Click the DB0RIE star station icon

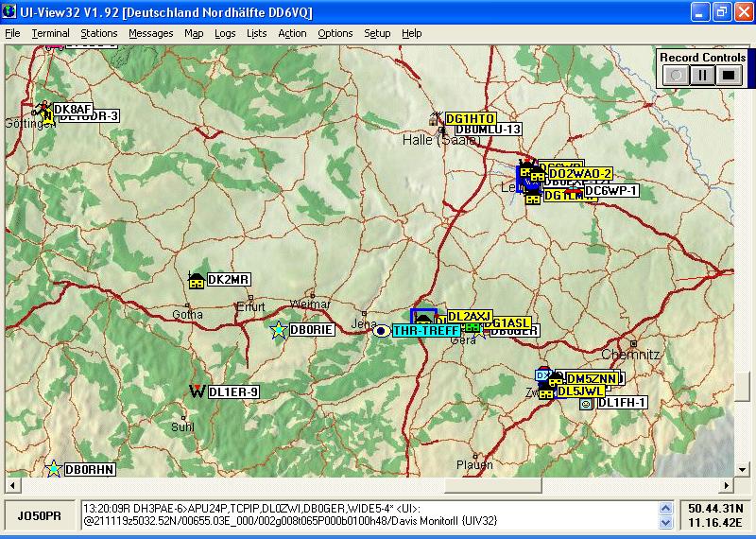click(x=279, y=330)
